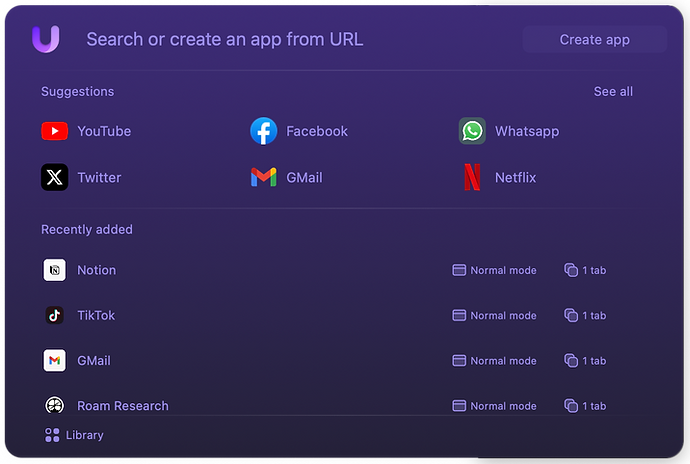This screenshot has width=690, height=464.
Task: Click the Library grid icon
Action: [x=52, y=435]
